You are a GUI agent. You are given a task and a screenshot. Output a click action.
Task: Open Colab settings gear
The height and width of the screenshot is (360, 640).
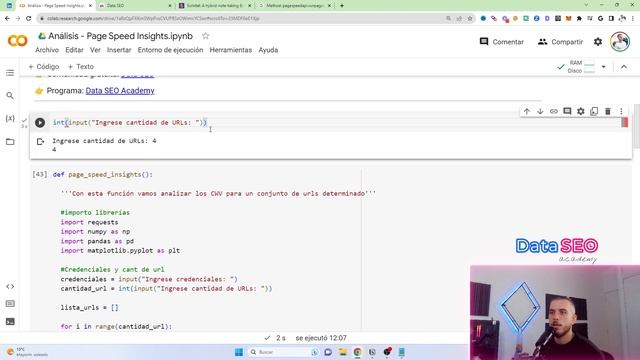(x=598, y=42)
